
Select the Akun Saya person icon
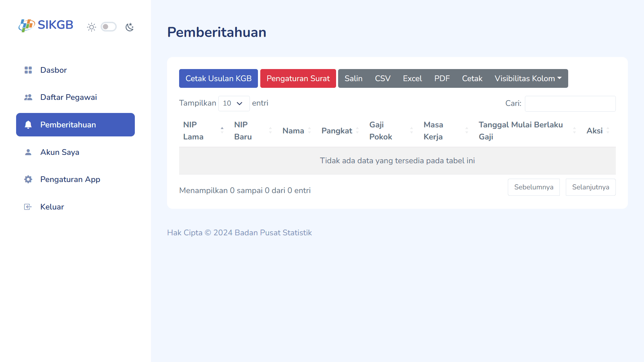pyautogui.click(x=28, y=152)
